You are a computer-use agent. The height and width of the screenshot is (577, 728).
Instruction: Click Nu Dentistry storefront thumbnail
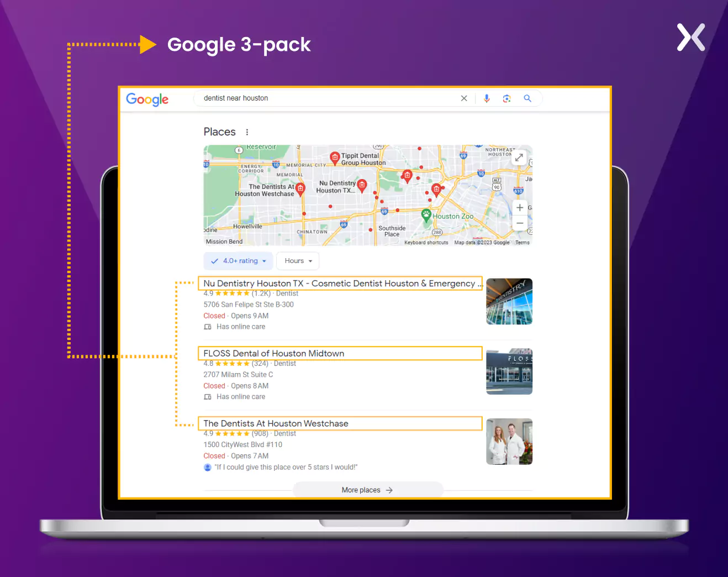point(509,301)
